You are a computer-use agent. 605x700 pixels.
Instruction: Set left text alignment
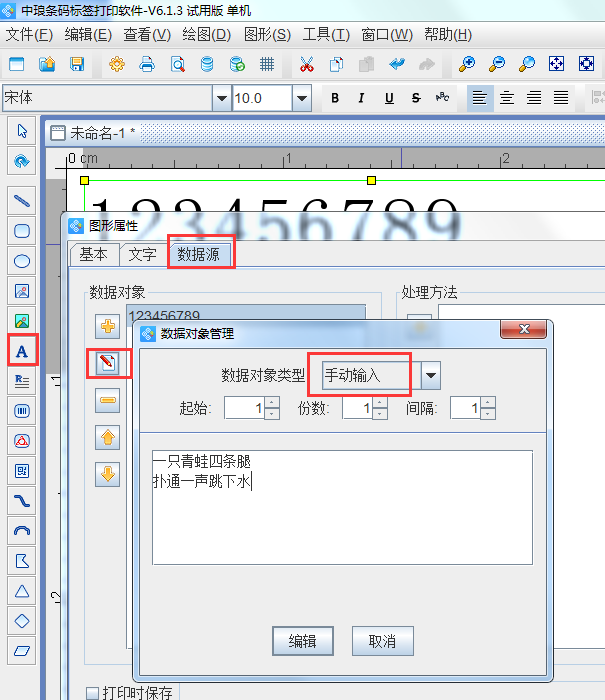tap(480, 98)
